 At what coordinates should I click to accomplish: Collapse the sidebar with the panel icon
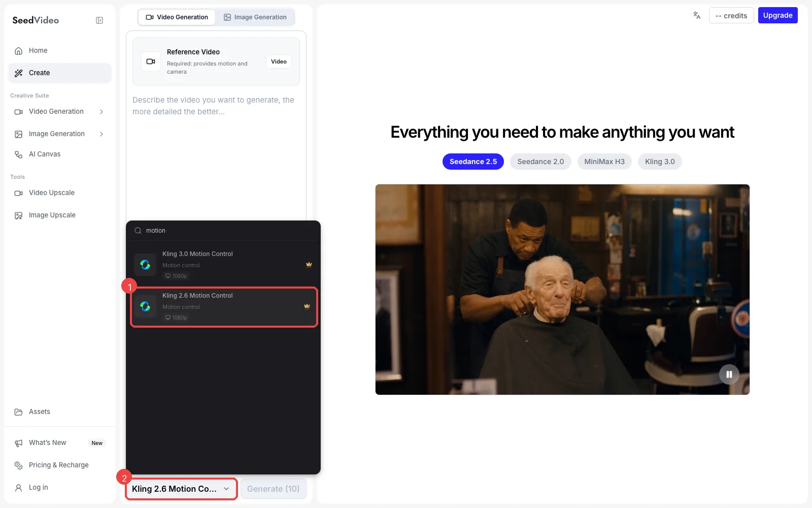pos(99,20)
